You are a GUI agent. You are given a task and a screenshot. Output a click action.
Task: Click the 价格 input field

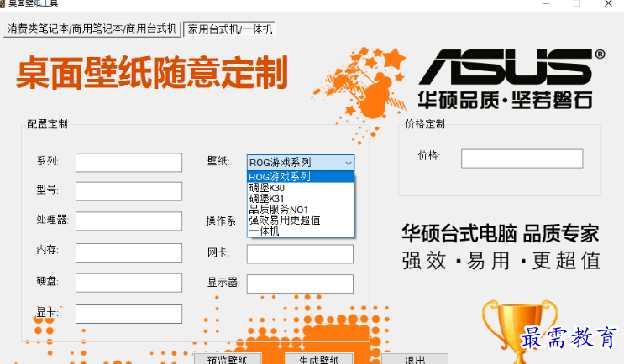coord(522,159)
